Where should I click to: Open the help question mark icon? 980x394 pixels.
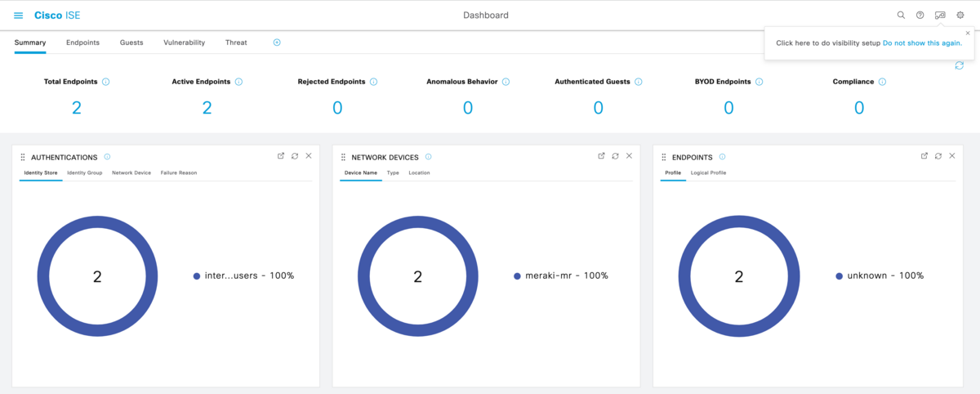pyautogui.click(x=920, y=15)
